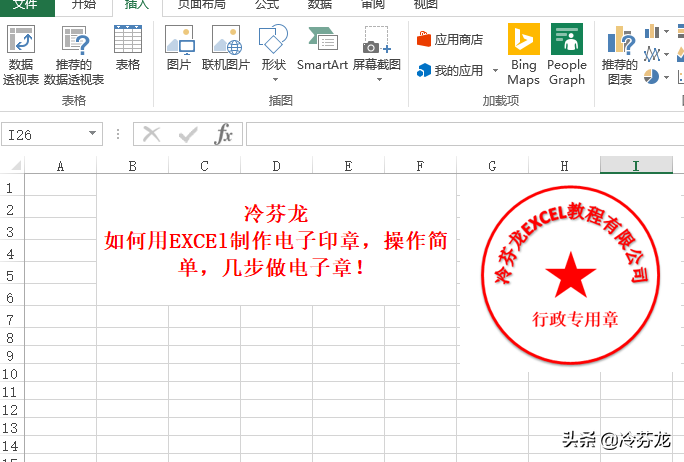Select all cells with corner triangle
Viewport: 684px width, 462px height.
click(16, 165)
